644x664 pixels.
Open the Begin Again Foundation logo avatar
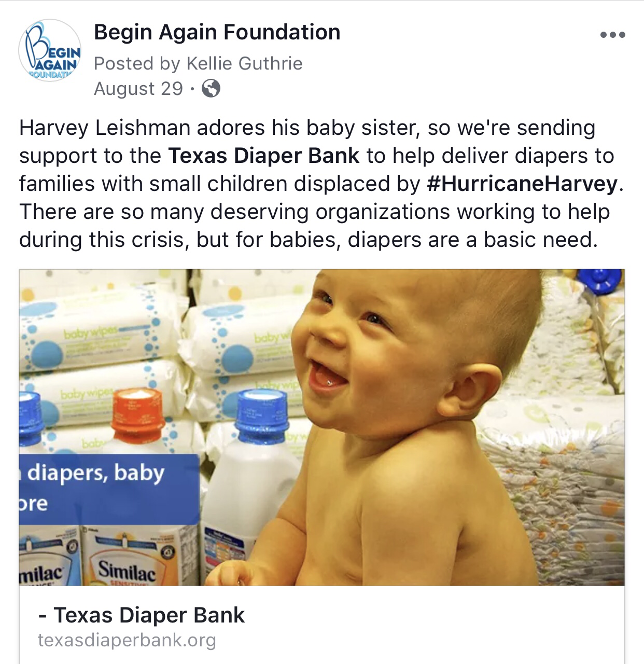tap(50, 51)
